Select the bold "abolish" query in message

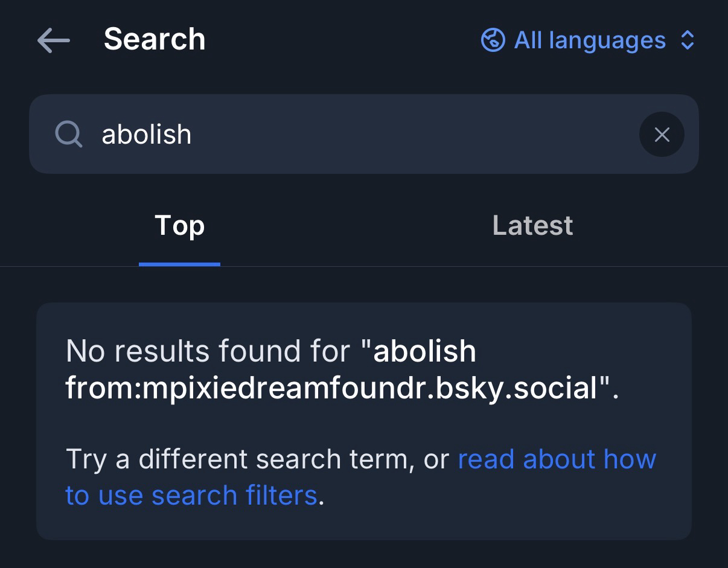point(425,351)
